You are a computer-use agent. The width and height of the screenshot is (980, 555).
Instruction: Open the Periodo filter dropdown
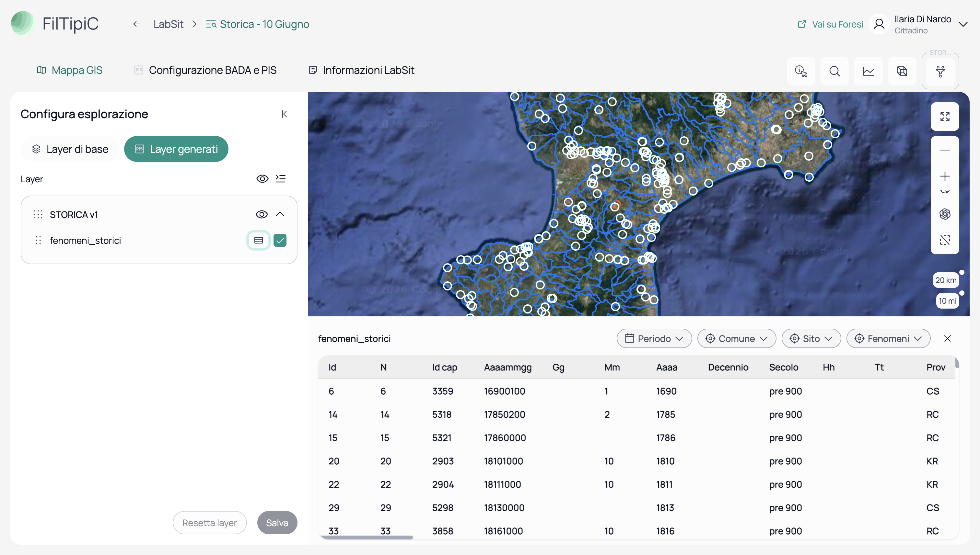click(x=654, y=338)
